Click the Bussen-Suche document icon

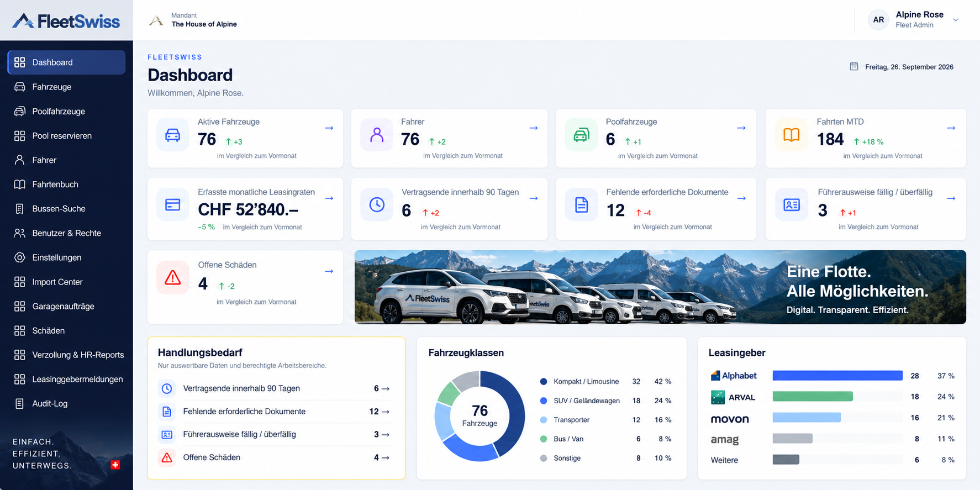(x=19, y=209)
